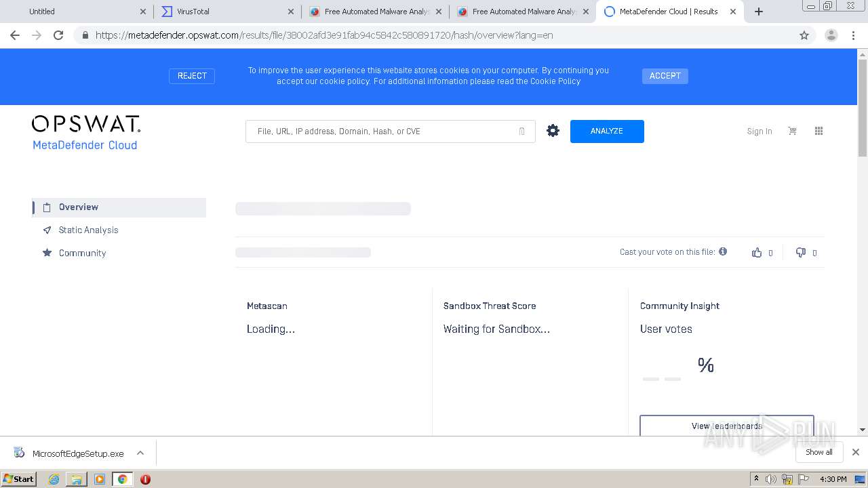
Task: Cast a thumbs down vote
Action: click(x=801, y=252)
